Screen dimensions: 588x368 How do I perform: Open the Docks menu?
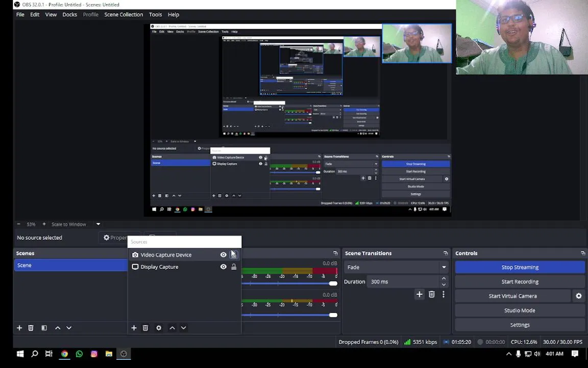click(69, 14)
